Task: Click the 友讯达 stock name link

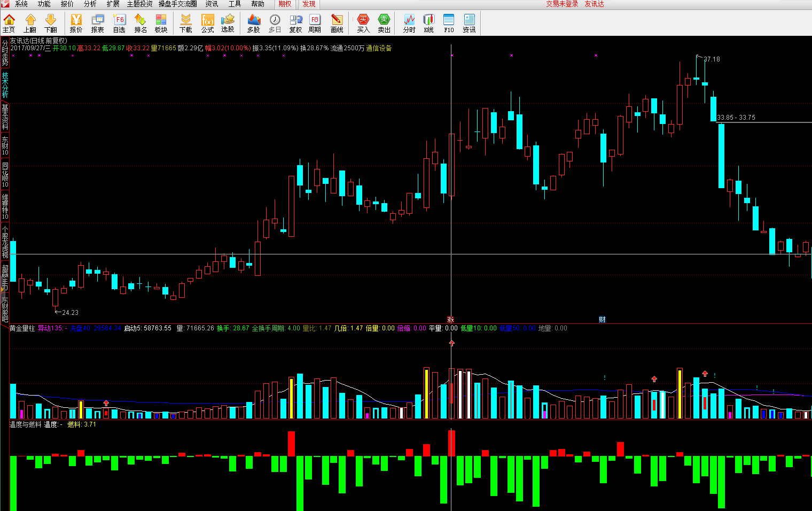Action: [x=594, y=4]
